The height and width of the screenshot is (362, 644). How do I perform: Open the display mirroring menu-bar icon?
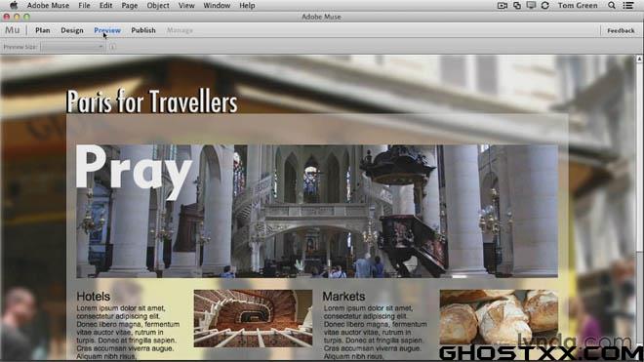click(531, 5)
